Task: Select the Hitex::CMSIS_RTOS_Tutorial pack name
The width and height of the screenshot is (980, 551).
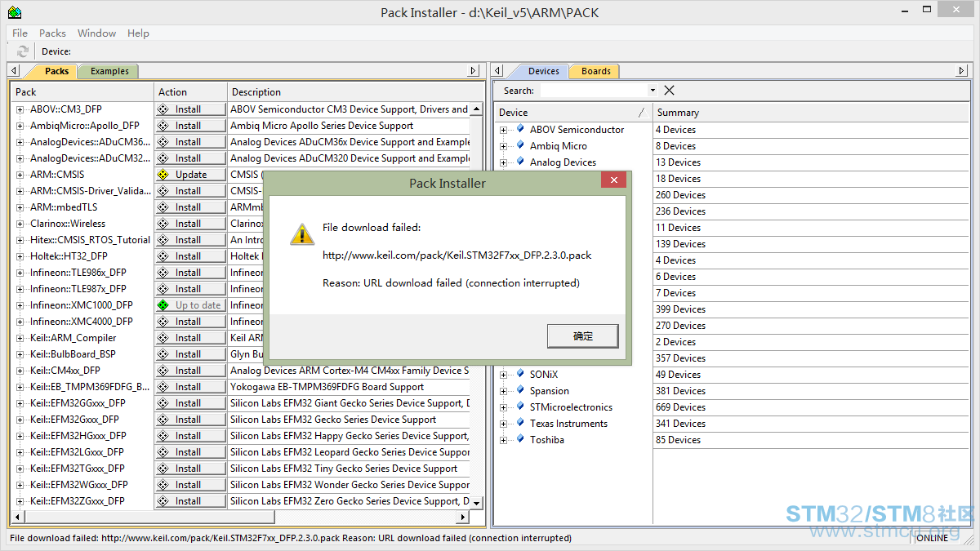Action: pyautogui.click(x=91, y=240)
